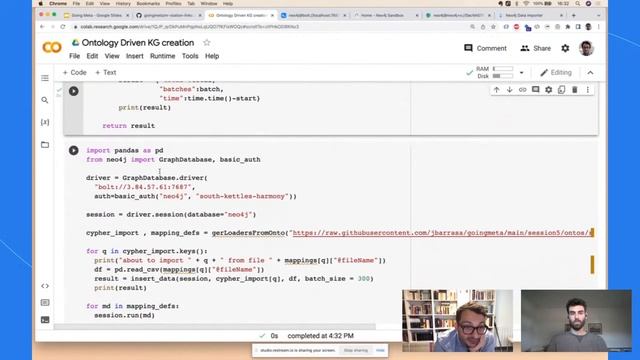Collapse the header with chevron up
The width and height of the screenshot is (640, 360).
pyautogui.click(x=590, y=73)
